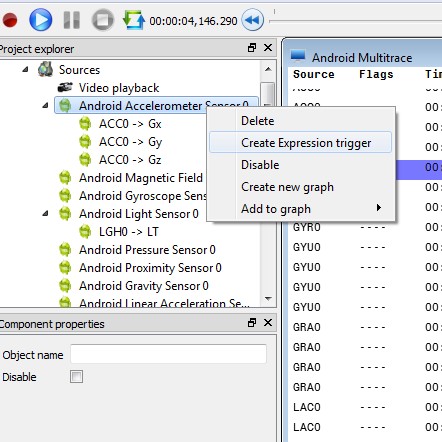Close the Project explorer panel

(x=268, y=48)
